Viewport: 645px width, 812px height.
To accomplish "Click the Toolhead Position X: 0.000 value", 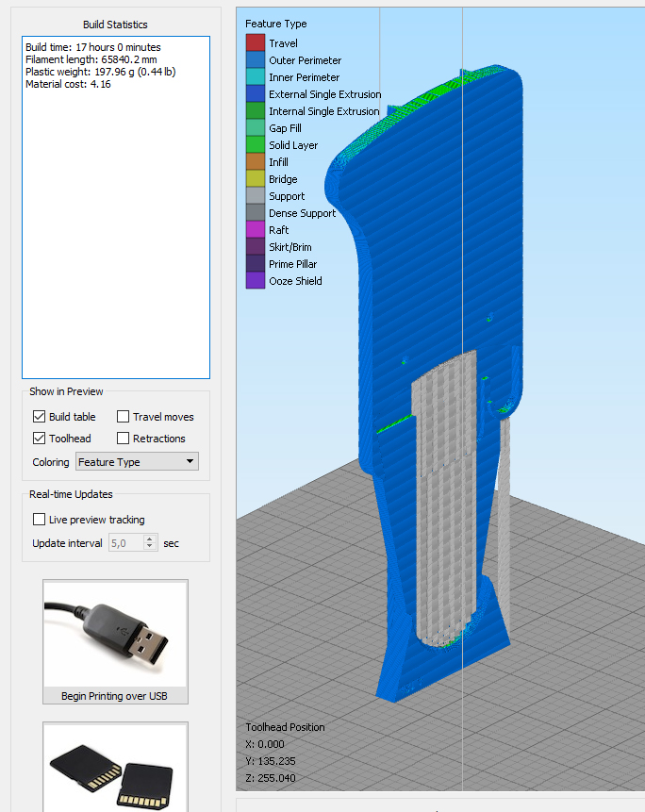I will (265, 744).
